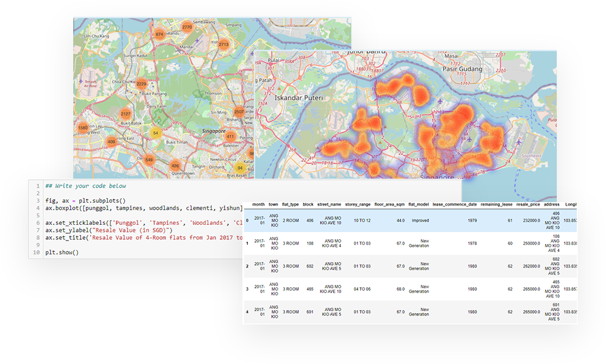Click the 674 cluster marker on map
The image size is (606, 364).
159,35
